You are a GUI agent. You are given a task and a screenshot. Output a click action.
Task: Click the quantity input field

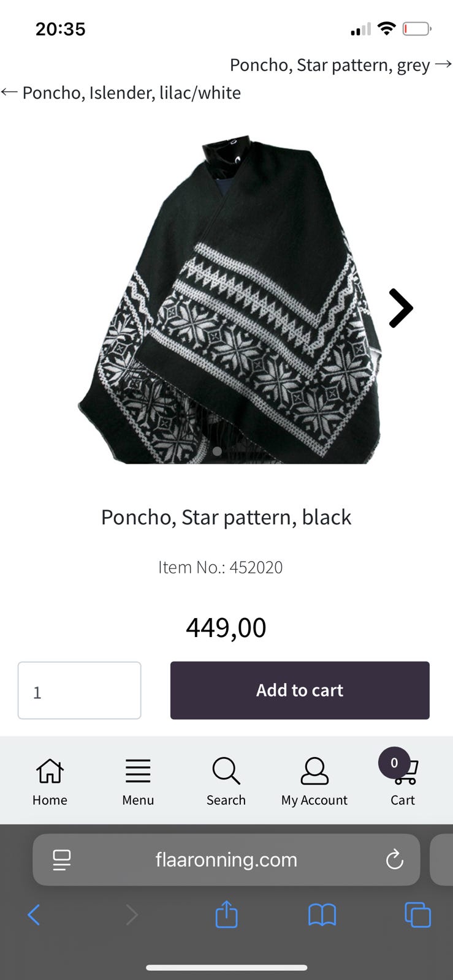tap(80, 690)
